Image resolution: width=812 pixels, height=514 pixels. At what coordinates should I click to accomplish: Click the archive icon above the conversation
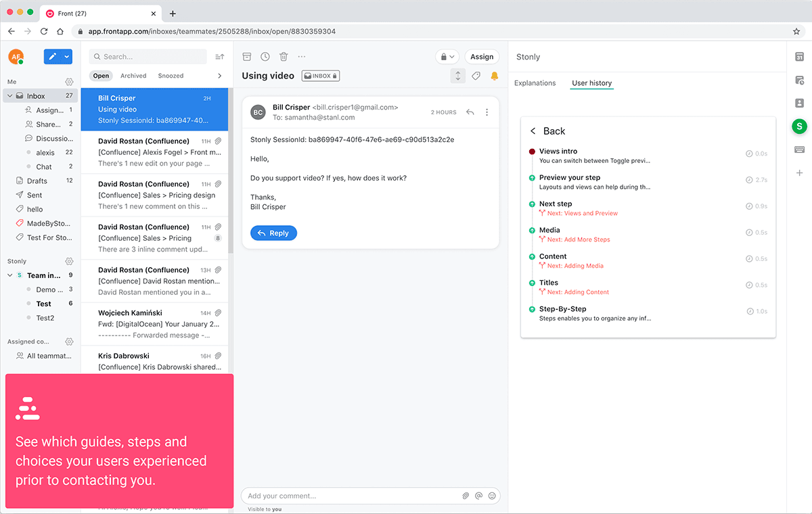[247, 57]
